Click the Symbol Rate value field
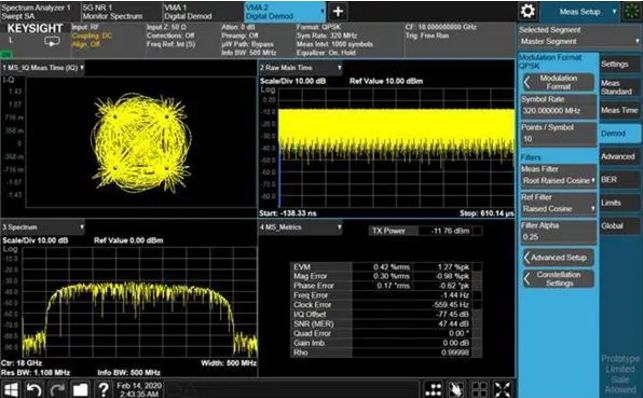Screen dimensions: 643x398 click(558, 106)
